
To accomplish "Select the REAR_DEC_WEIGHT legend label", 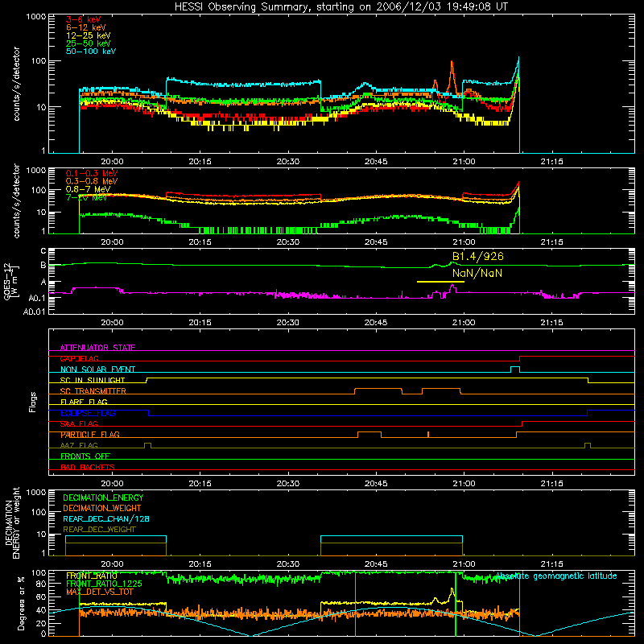I will pyautogui.click(x=99, y=530).
